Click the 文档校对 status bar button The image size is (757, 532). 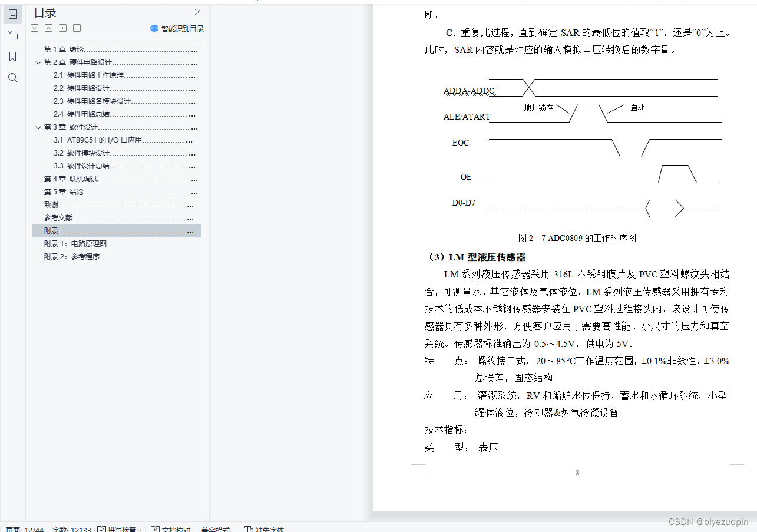[x=171, y=530]
